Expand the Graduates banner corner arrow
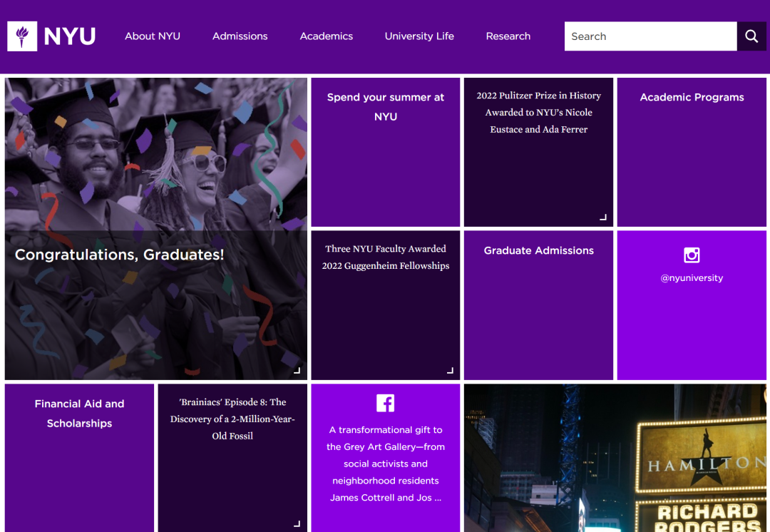 296,369
